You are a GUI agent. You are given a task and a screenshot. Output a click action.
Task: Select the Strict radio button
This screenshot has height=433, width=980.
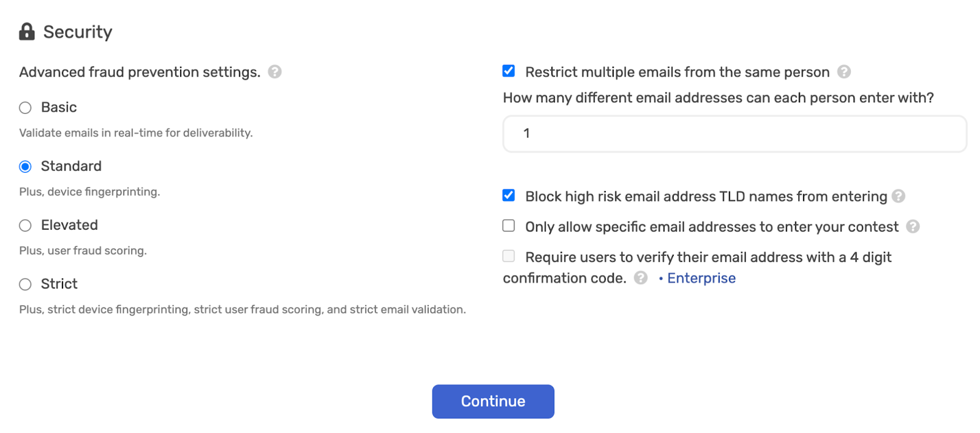pyautogui.click(x=25, y=284)
